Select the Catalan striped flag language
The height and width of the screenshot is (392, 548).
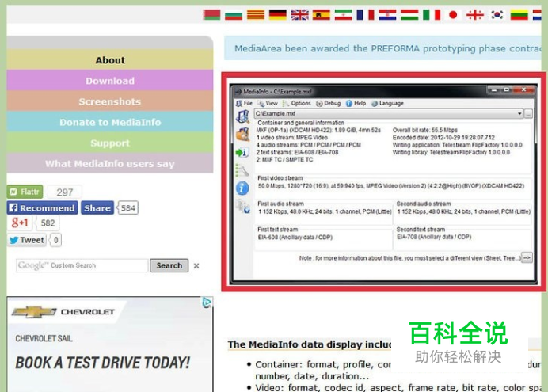pyautogui.click(x=256, y=15)
